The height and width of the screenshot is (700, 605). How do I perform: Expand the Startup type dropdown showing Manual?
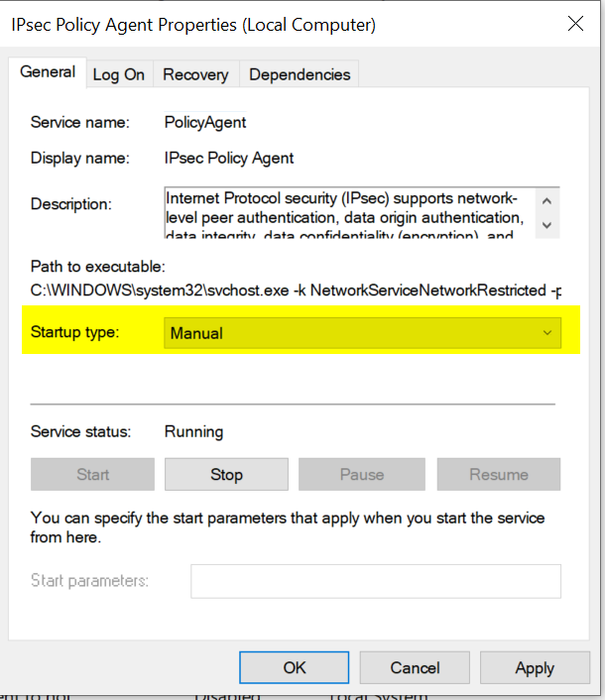pos(362,333)
